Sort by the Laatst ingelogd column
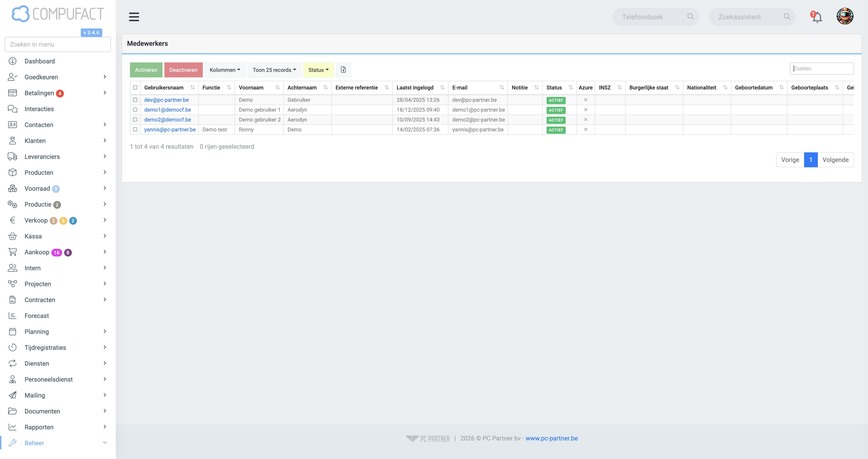 click(x=420, y=88)
